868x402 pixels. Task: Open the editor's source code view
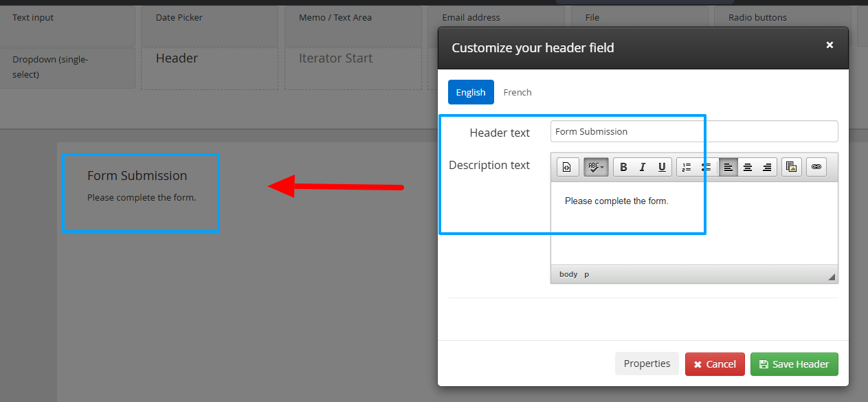[x=568, y=167]
